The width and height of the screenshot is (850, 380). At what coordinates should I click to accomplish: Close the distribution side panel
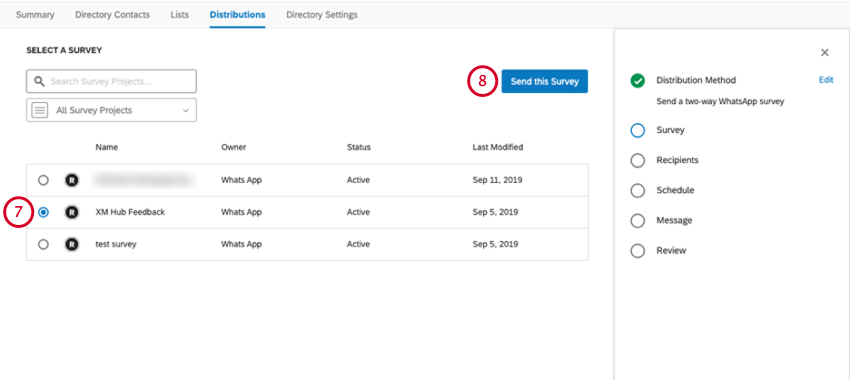825,53
